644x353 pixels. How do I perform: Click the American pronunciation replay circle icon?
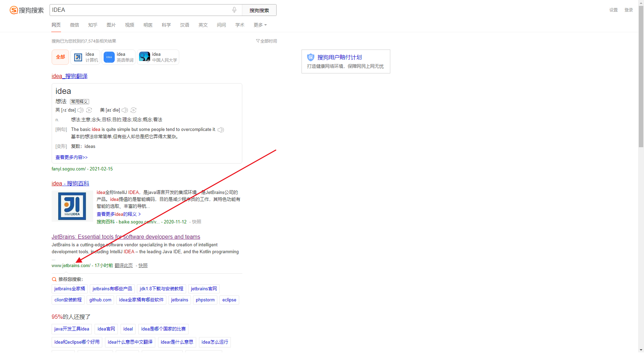(x=133, y=110)
